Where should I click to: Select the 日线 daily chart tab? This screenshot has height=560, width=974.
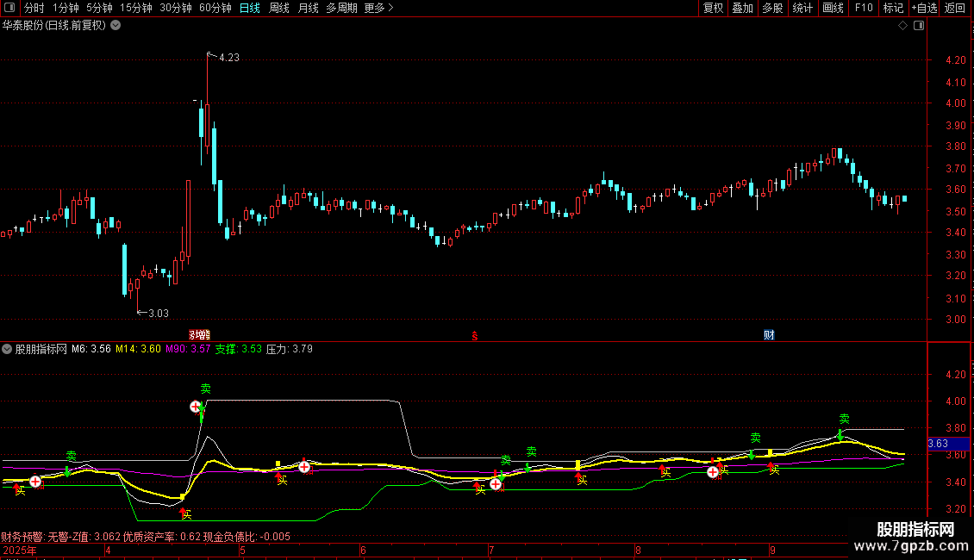(x=250, y=8)
